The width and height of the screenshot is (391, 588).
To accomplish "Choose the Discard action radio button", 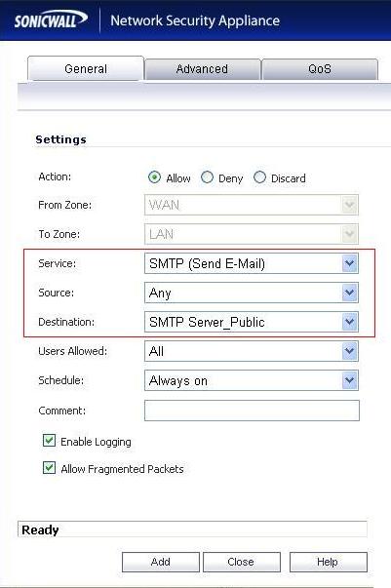I will [x=259, y=177].
